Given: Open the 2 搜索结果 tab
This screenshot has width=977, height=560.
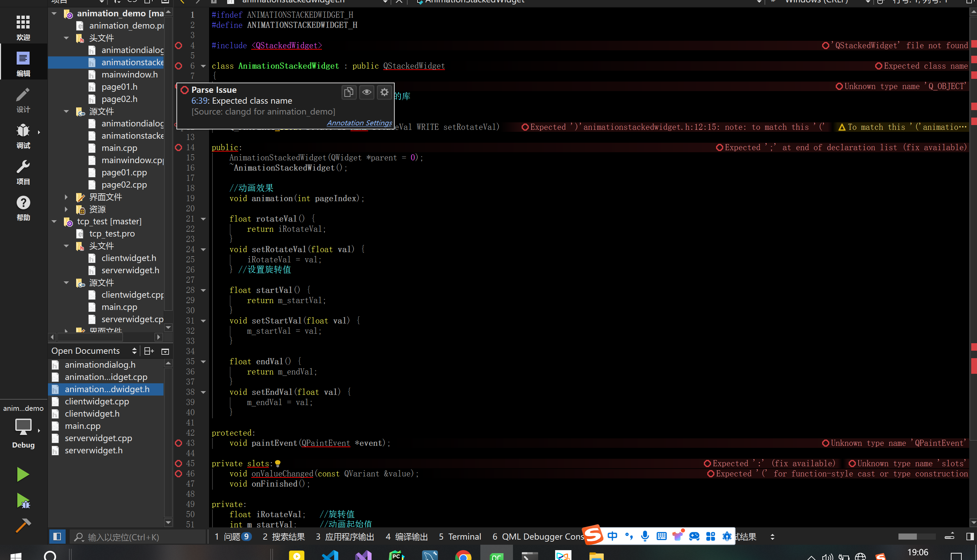Looking at the screenshot, I should tap(284, 537).
